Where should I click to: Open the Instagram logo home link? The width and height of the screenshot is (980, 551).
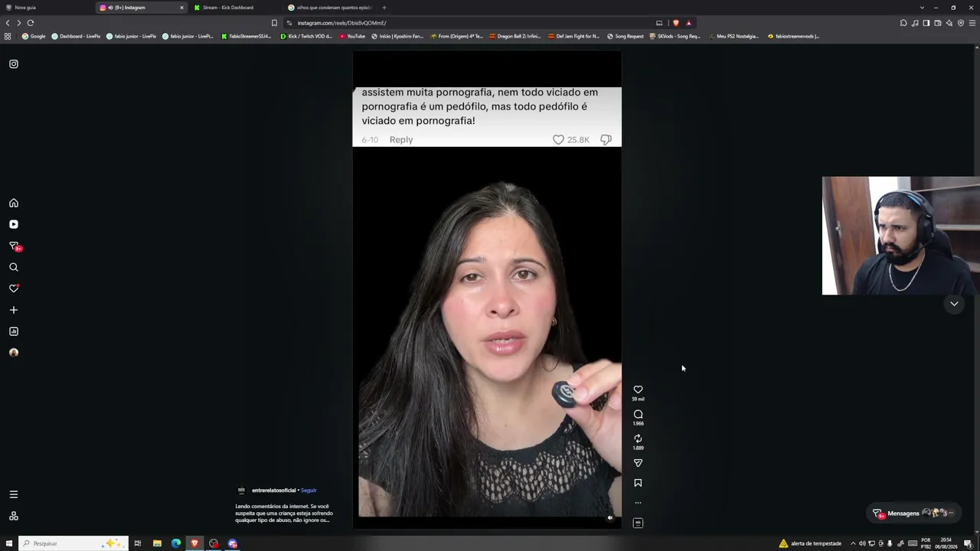(14, 64)
